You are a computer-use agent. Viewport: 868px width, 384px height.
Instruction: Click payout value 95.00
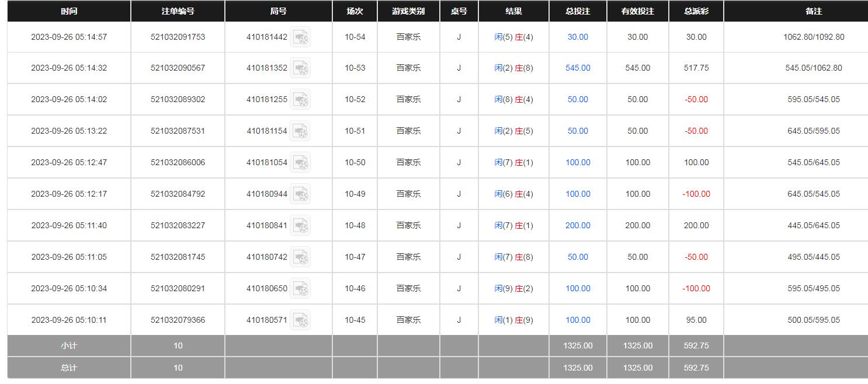click(696, 320)
